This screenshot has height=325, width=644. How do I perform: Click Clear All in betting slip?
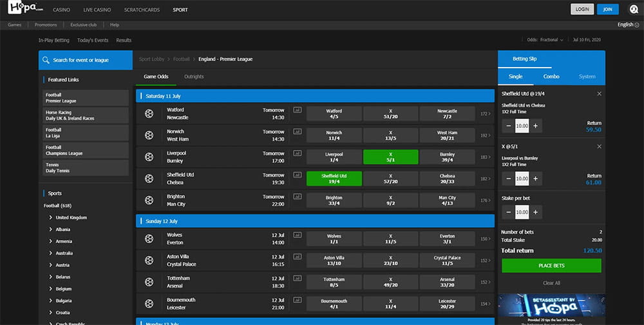point(552,283)
